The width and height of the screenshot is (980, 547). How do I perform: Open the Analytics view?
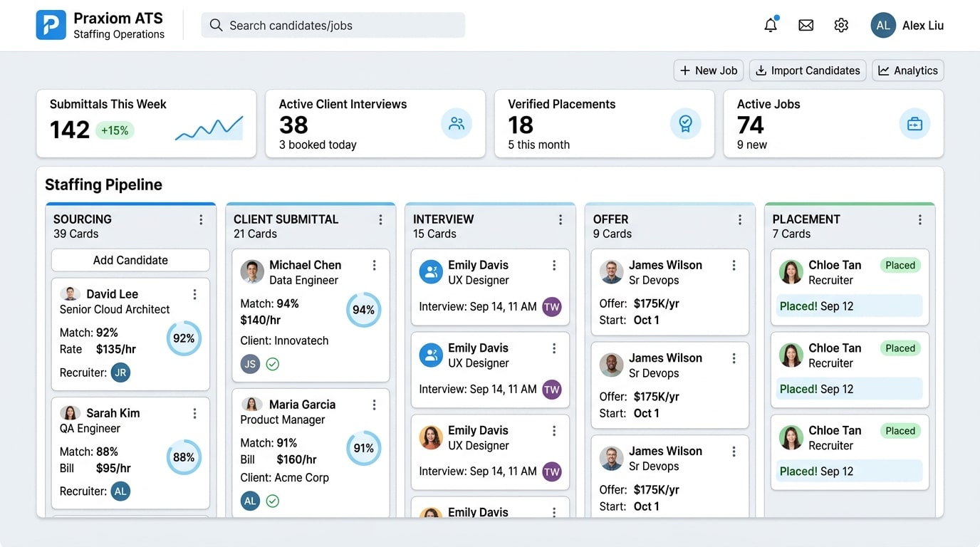click(908, 71)
